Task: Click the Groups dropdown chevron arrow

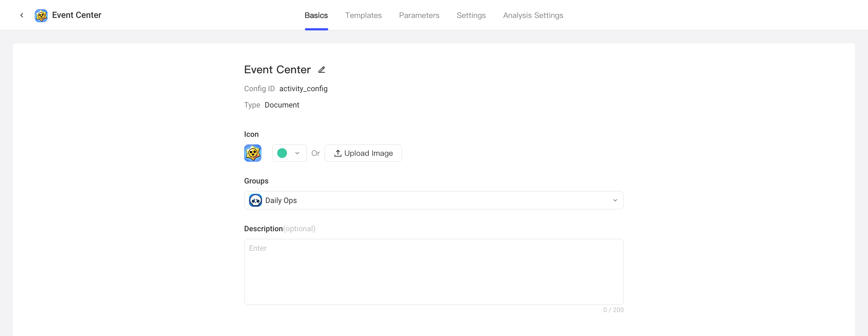Action: (615, 201)
